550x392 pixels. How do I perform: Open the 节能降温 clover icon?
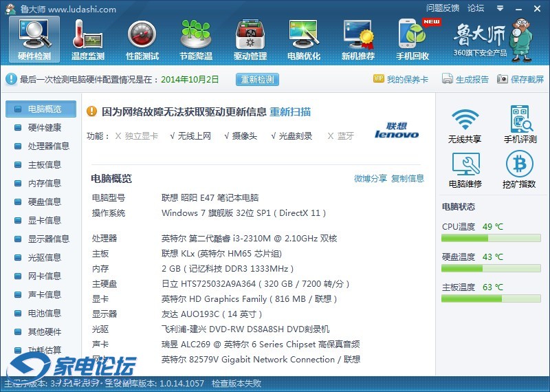point(196,39)
